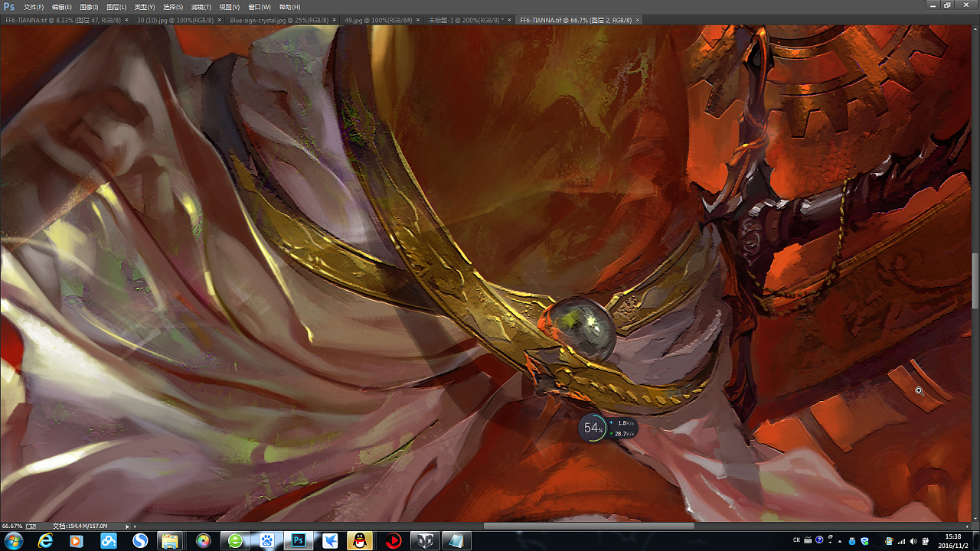This screenshot has width=980, height=551.
Task: Expand the status bar info arrow menu
Action: pyautogui.click(x=126, y=526)
